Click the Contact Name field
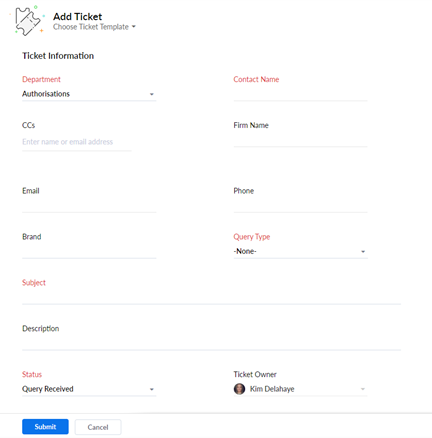Screen dimensions: 432x438 click(x=300, y=94)
